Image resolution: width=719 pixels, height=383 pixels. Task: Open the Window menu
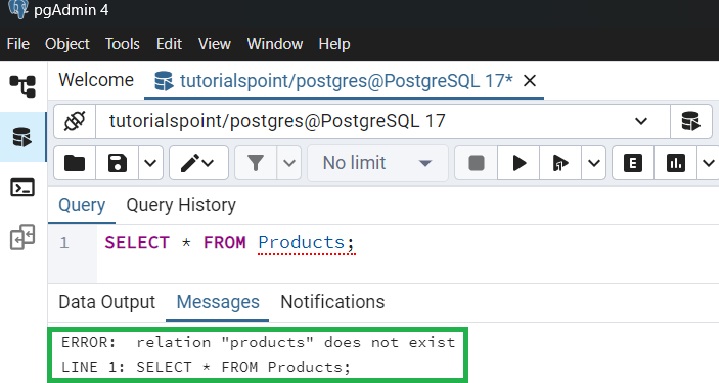coord(275,44)
